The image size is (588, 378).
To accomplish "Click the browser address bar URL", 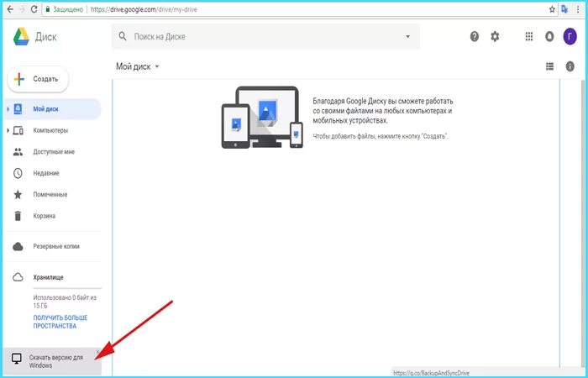I will point(144,10).
